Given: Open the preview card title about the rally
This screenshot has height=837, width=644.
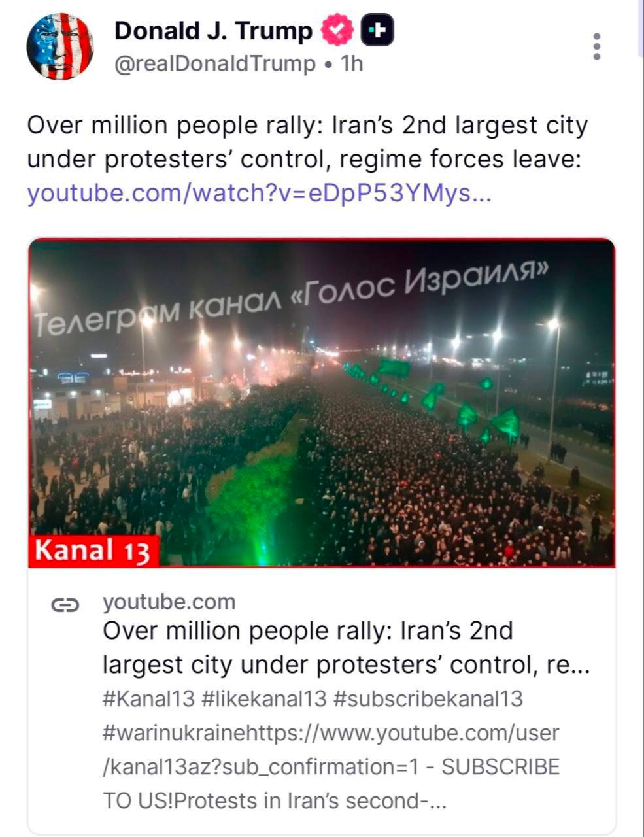Looking at the screenshot, I should pyautogui.click(x=346, y=648).
